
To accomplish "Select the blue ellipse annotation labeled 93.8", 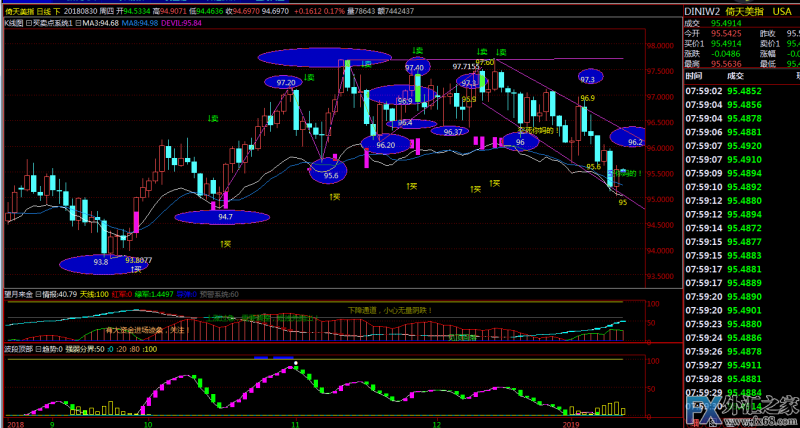I will pyautogui.click(x=101, y=263).
